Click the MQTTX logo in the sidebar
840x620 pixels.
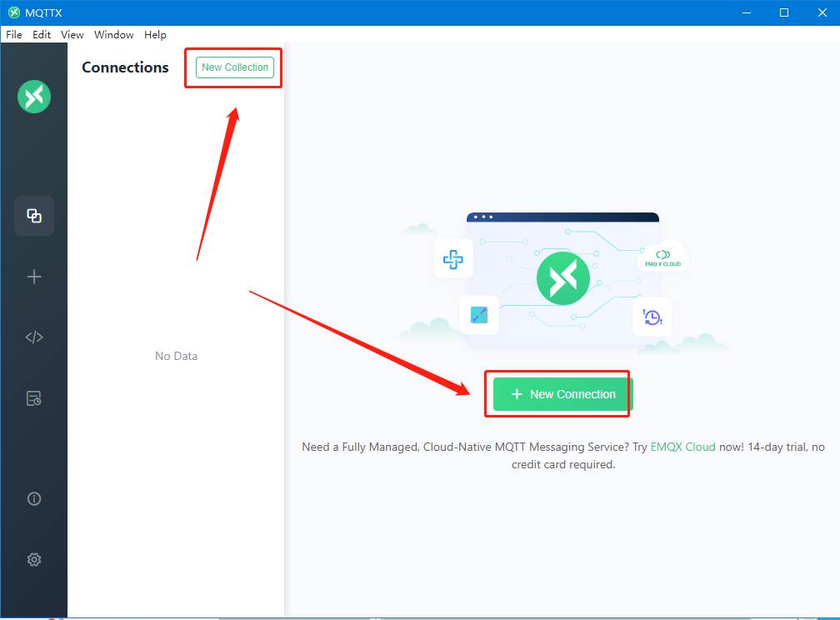coord(34,97)
